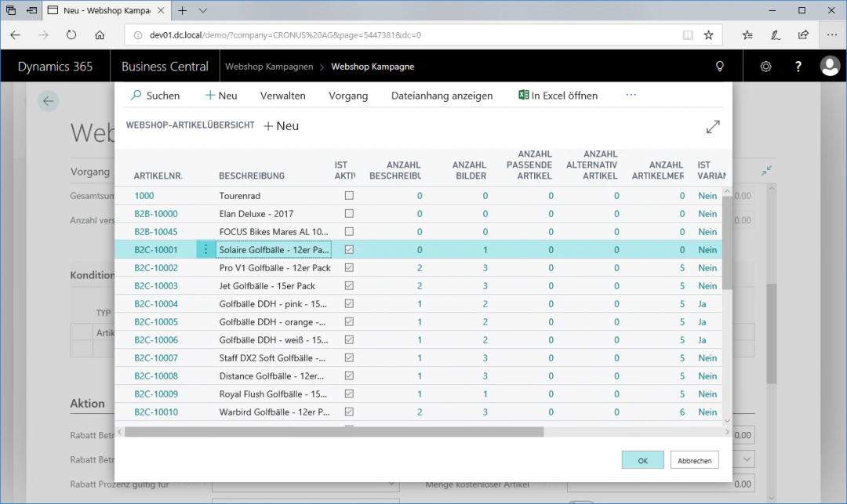Toggle Ist Aktiv checkbox for article 1000
The image size is (847, 504).
tap(349, 195)
